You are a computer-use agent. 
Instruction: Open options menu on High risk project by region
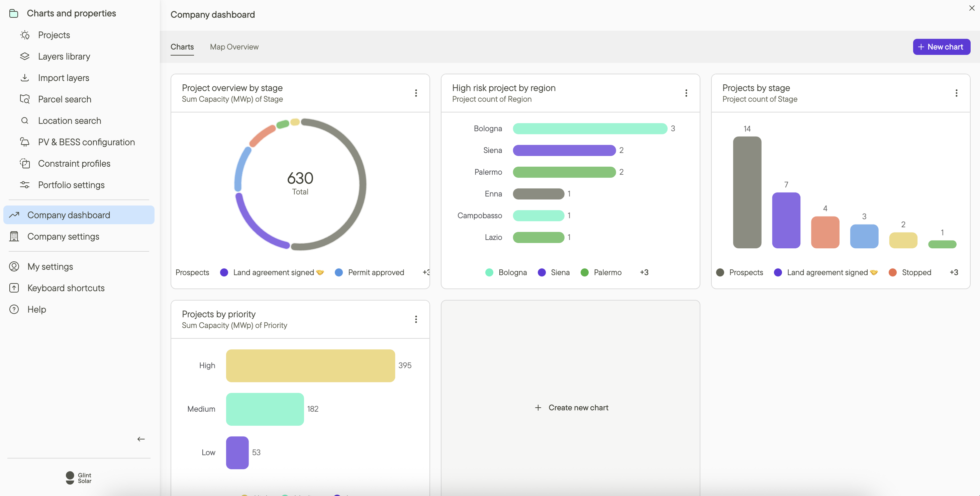(x=686, y=93)
